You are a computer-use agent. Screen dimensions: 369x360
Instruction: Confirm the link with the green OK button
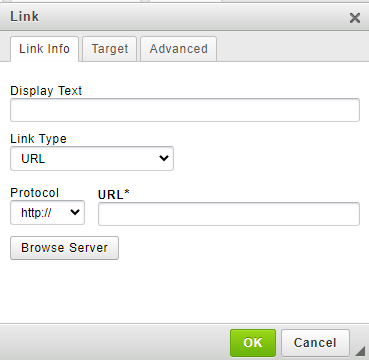point(253,343)
